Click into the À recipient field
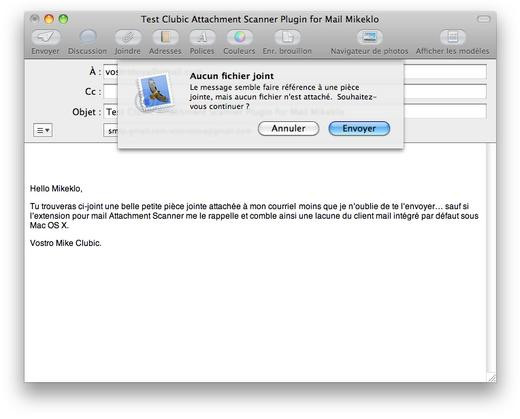The width and height of the screenshot is (520, 419). coord(295,72)
